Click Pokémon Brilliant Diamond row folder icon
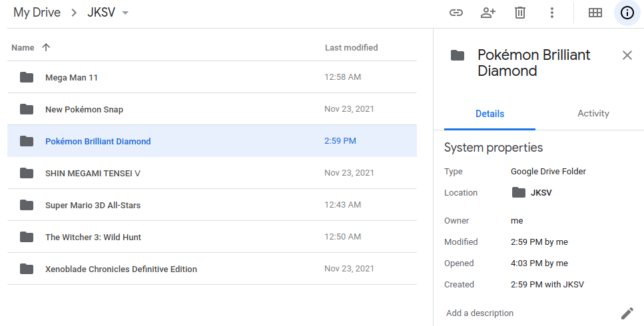Screen dimensions: 644x326 point(27,141)
